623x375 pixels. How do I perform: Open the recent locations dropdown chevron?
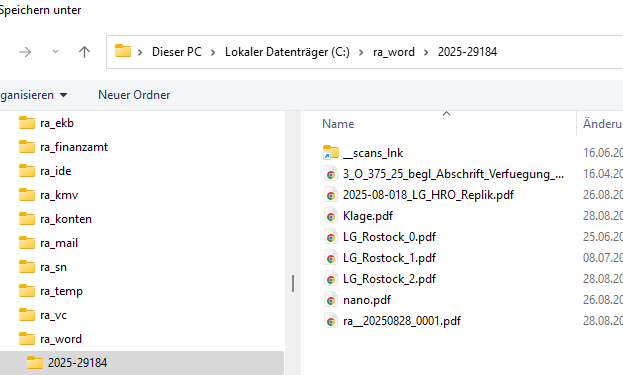56,52
